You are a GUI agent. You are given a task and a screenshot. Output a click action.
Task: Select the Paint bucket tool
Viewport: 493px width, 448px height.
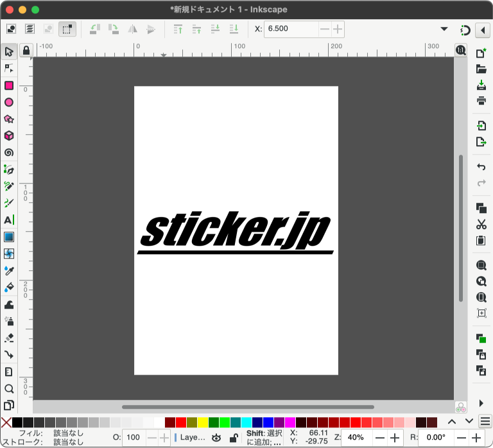9,288
